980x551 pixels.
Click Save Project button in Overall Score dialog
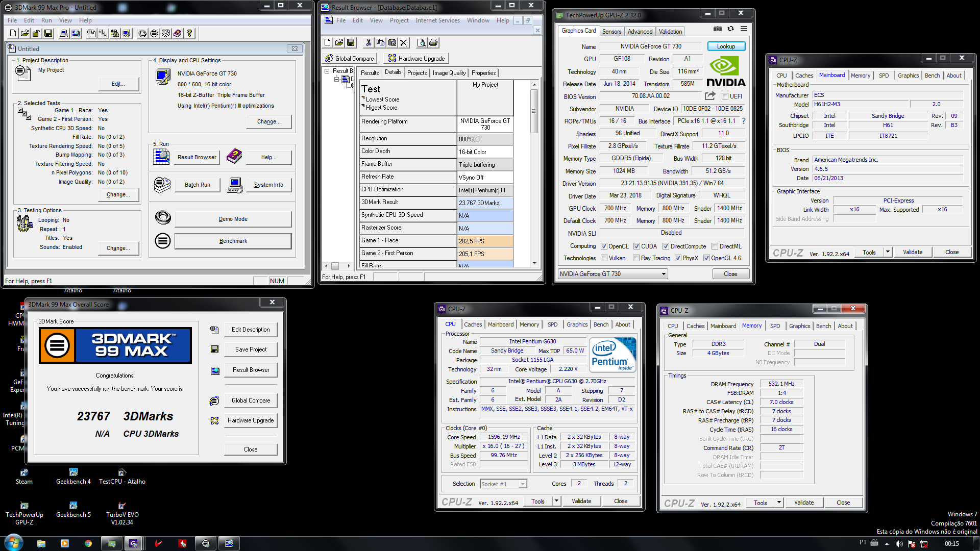251,349
